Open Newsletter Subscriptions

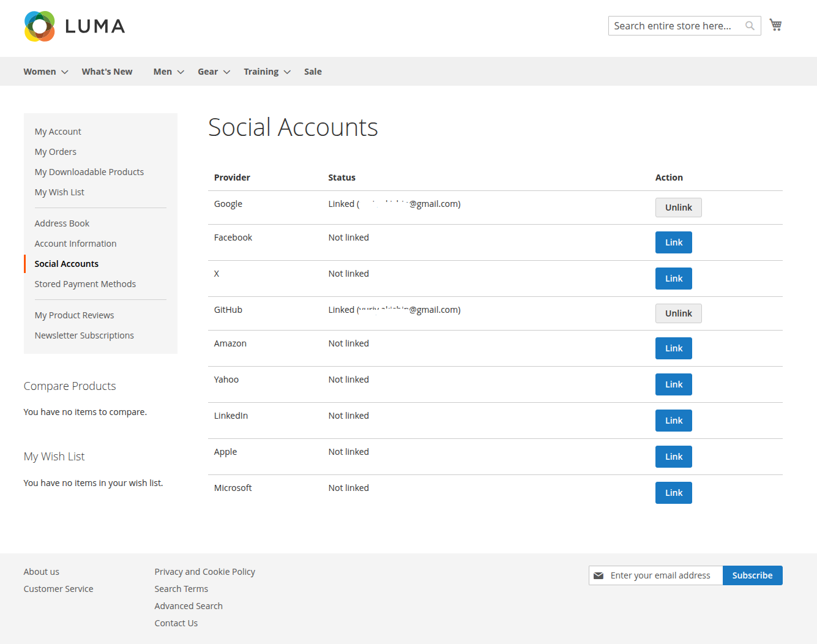click(84, 335)
